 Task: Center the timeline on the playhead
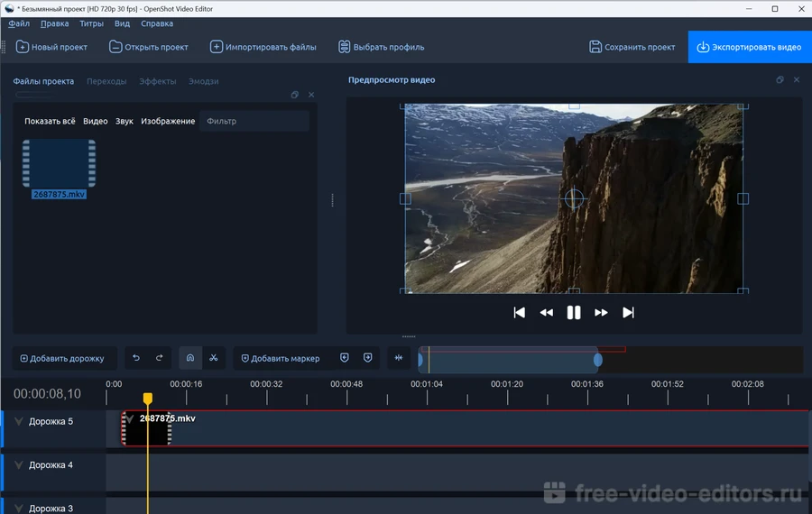coord(398,358)
